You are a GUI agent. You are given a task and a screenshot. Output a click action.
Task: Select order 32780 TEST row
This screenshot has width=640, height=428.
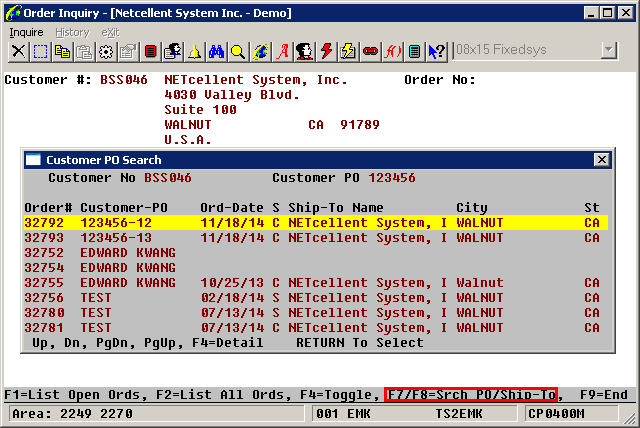pyautogui.click(x=316, y=313)
